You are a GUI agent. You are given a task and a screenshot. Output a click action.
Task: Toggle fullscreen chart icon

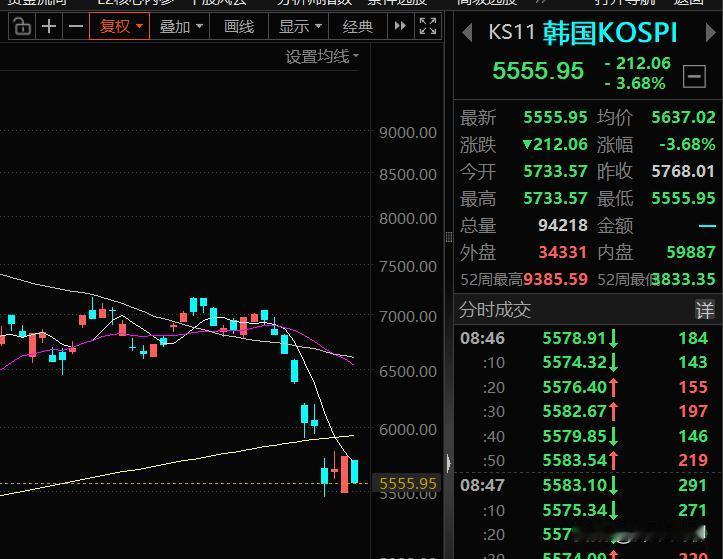(x=428, y=26)
